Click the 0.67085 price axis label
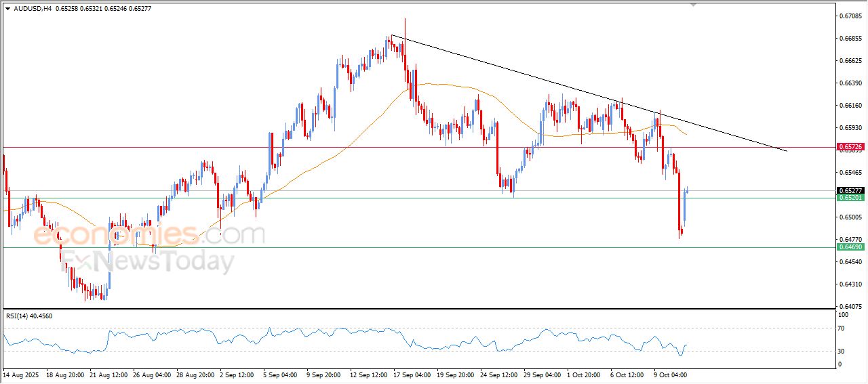This screenshot has width=868, height=384. tap(849, 16)
